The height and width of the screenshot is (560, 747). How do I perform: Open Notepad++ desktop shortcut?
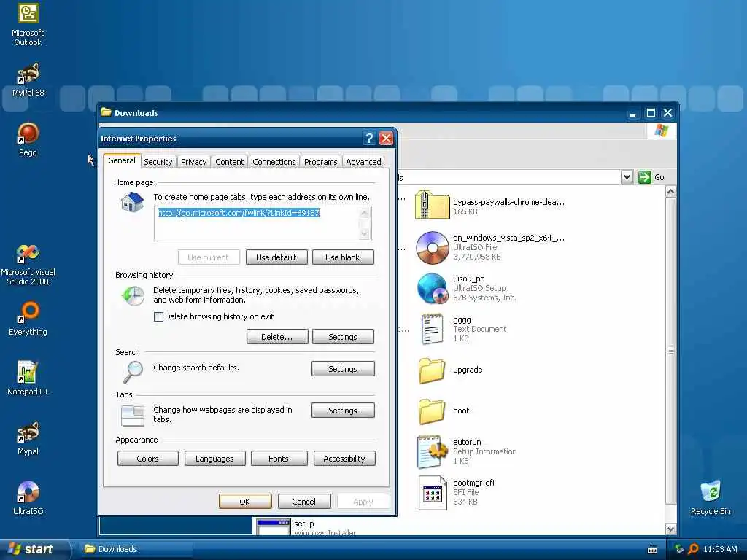[x=28, y=378]
